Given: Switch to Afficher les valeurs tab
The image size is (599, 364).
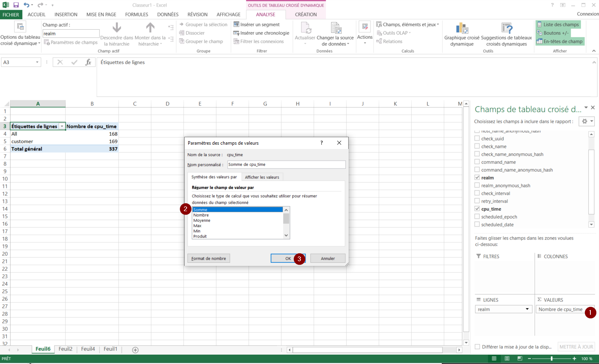Looking at the screenshot, I should click(262, 177).
